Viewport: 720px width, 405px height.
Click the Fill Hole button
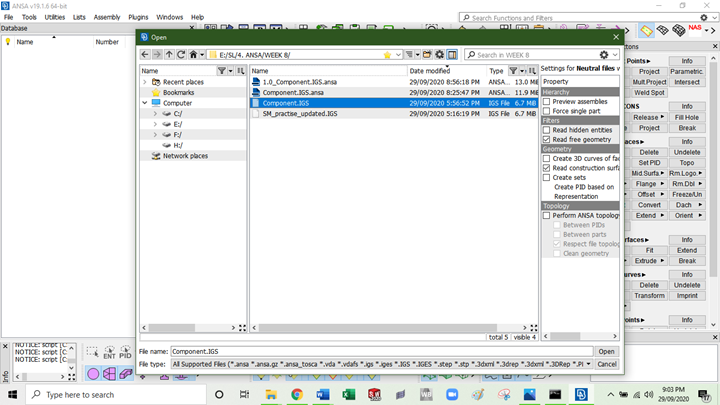click(x=687, y=118)
